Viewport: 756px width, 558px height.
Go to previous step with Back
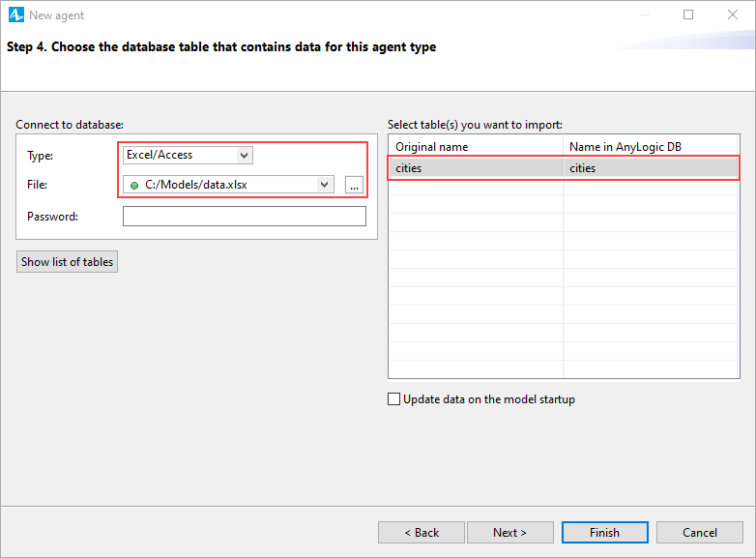pyautogui.click(x=422, y=533)
